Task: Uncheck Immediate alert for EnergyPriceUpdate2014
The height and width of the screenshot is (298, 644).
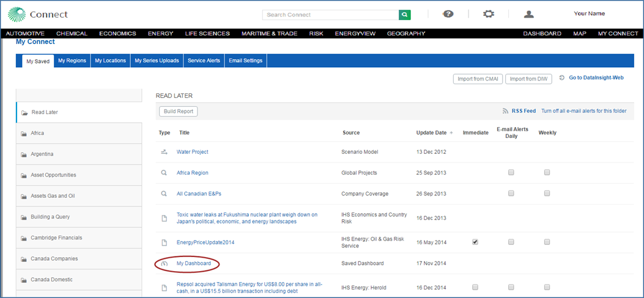Action: click(475, 242)
